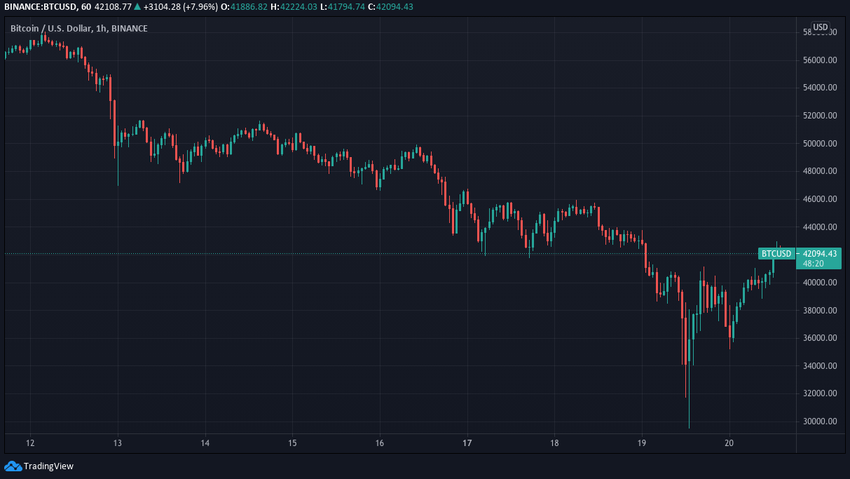Click the Bitcoin / U.S. Dollar chart title

(79, 28)
